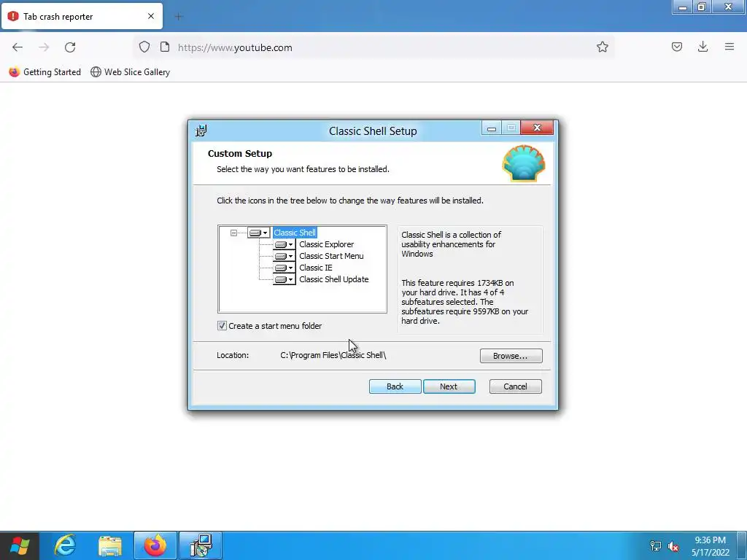Minimize the Classic Shell Setup dialog
747x560 pixels.
click(x=492, y=128)
